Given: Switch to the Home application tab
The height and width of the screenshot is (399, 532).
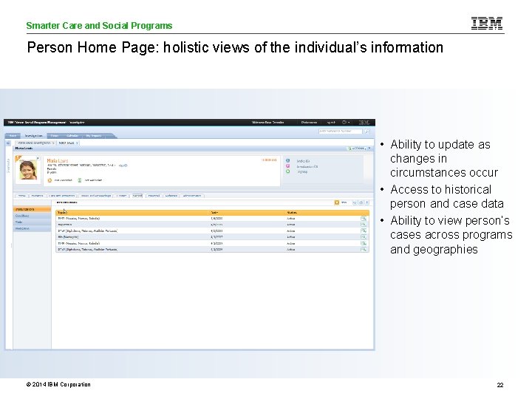Looking at the screenshot, I should point(13,136).
